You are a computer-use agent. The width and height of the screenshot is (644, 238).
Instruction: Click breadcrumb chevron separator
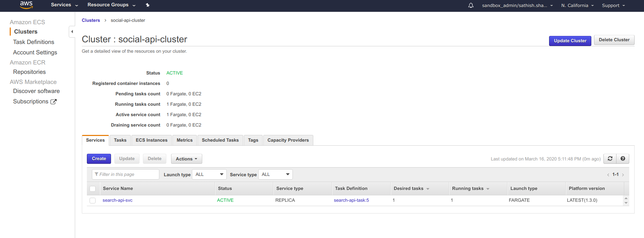point(105,20)
